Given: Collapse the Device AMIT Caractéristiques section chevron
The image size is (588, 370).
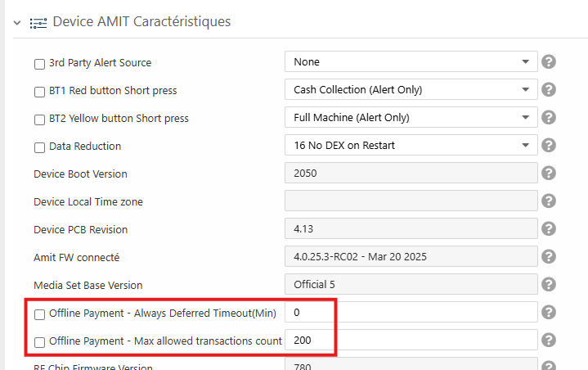Looking at the screenshot, I should click(17, 23).
